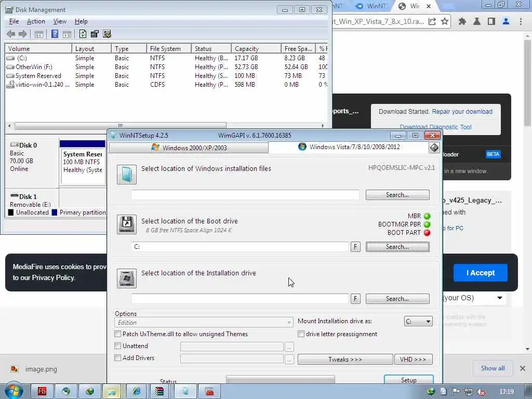The height and width of the screenshot is (399, 532).
Task: Click the F button next to Boot drive field
Action: click(x=355, y=247)
